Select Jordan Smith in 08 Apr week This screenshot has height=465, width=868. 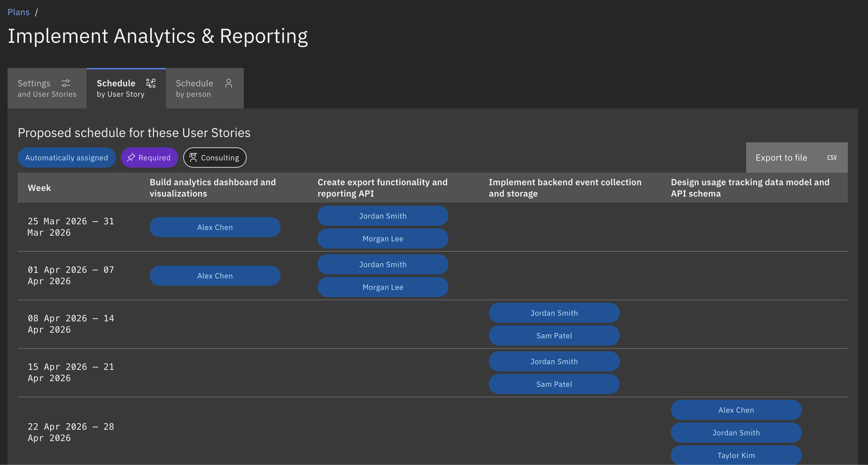554,313
